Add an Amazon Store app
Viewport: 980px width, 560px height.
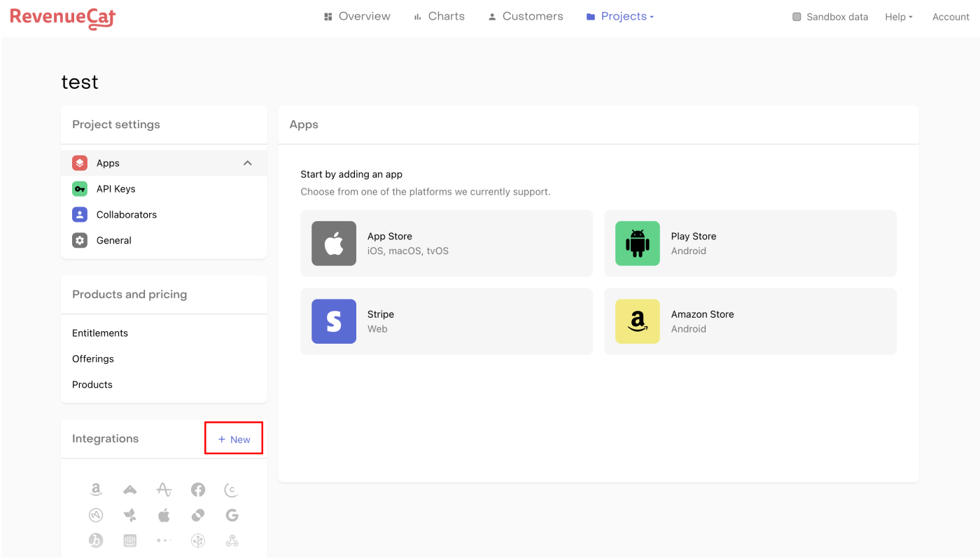tap(750, 321)
